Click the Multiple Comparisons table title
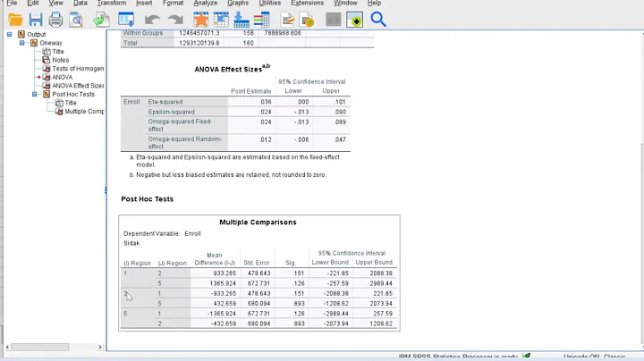 258,222
